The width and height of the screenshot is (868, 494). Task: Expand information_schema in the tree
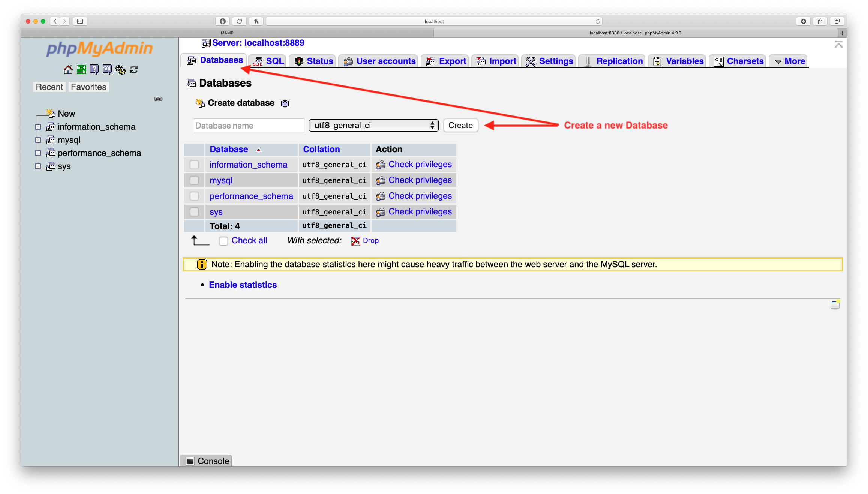coord(38,127)
